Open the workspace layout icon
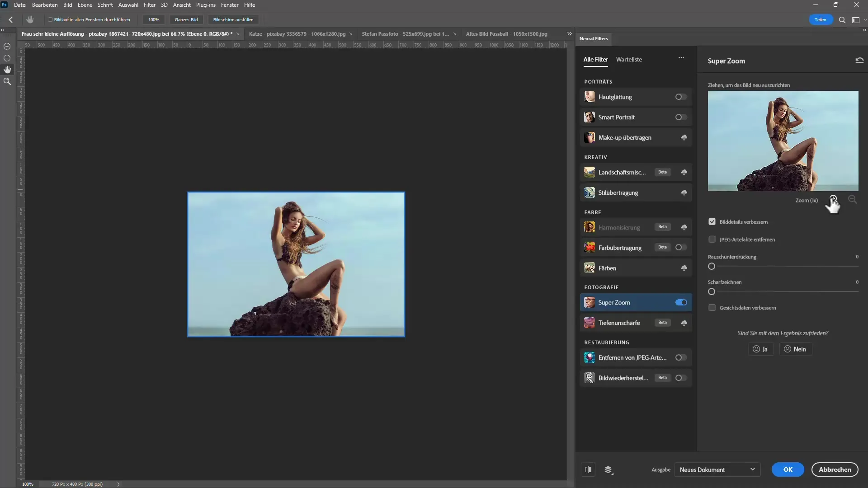868x488 pixels. click(855, 20)
